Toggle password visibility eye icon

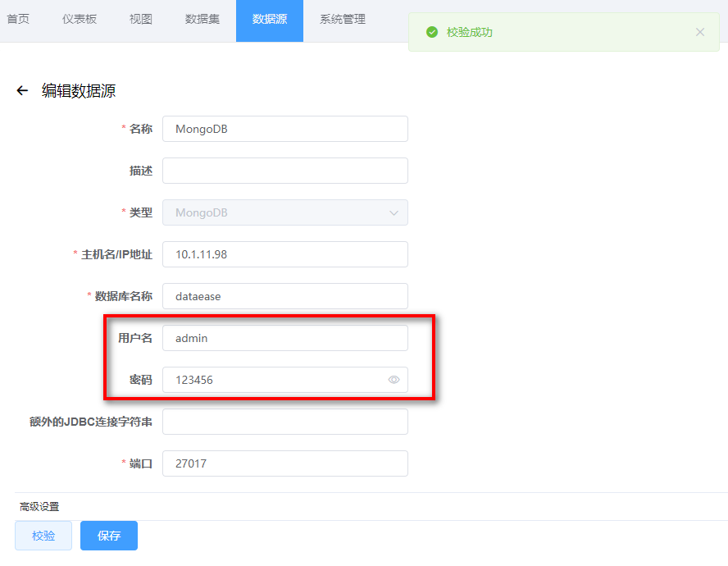click(x=394, y=380)
